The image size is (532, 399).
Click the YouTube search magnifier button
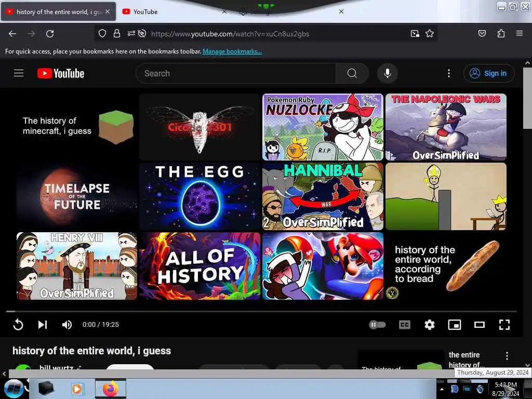click(x=352, y=73)
